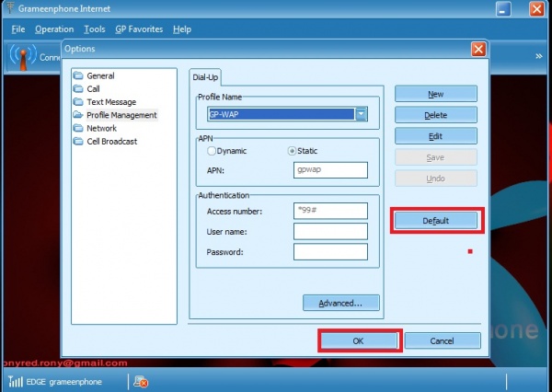Click the Edit profile button

coord(436,136)
